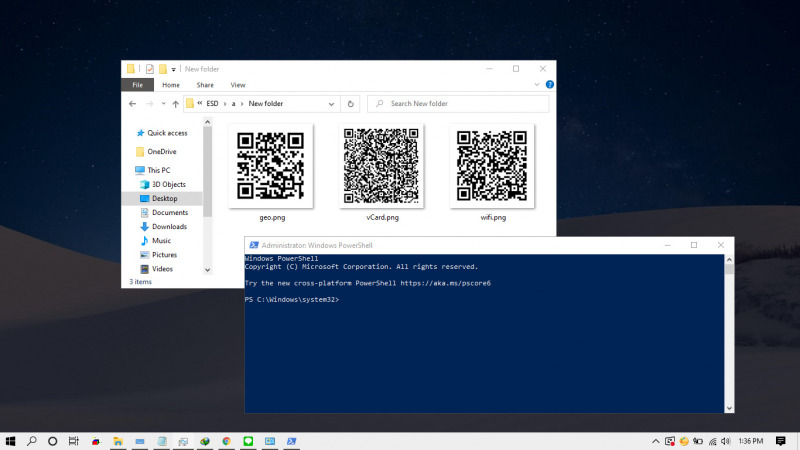
Task: Open recent locations dropdown next to forward arrow
Action: click(163, 104)
